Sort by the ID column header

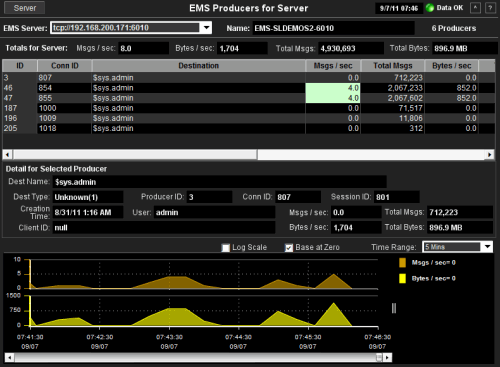(20, 66)
